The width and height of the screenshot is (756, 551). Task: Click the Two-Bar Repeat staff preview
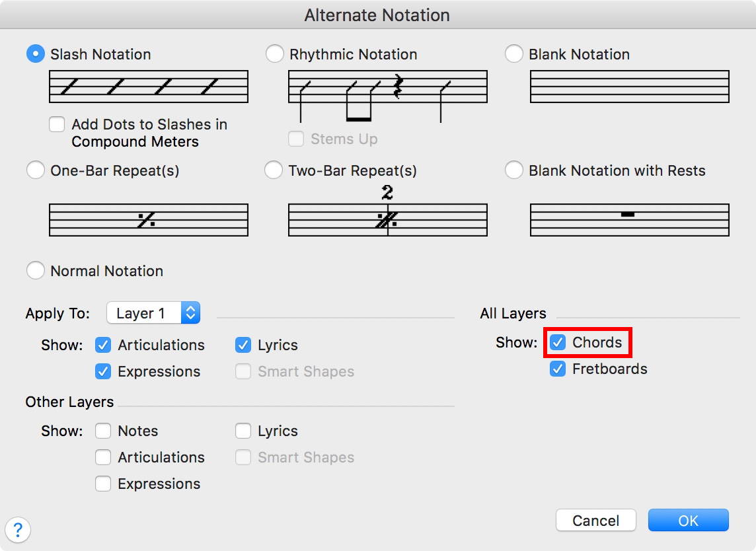click(388, 219)
